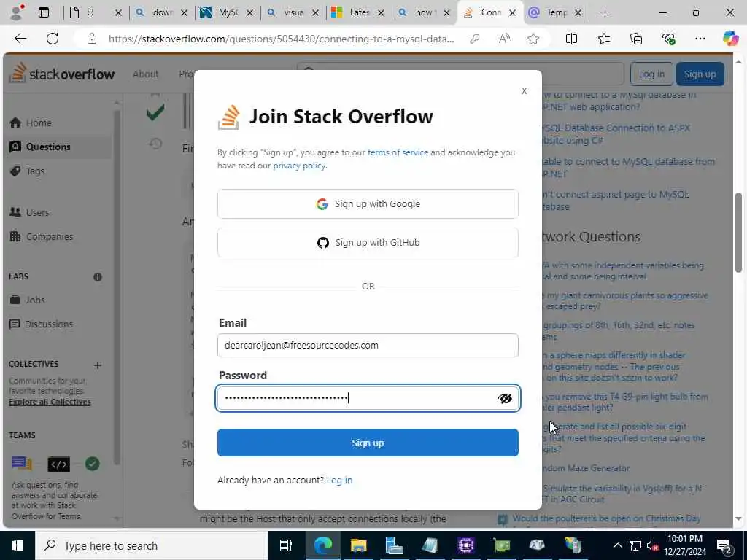Image resolution: width=747 pixels, height=560 pixels.
Task: Open File Explorer from the taskbar
Action: tap(358, 545)
